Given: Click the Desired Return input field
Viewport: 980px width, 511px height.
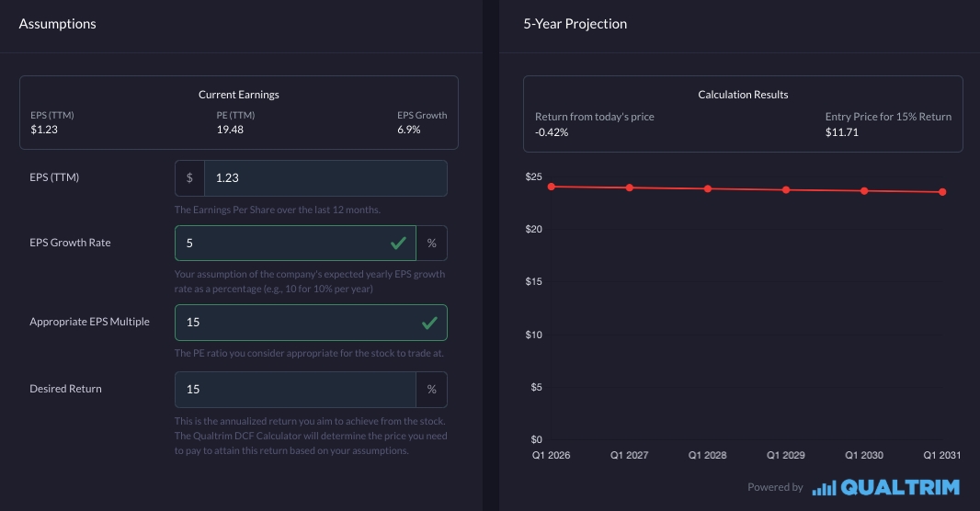Looking at the screenshot, I should [x=295, y=389].
